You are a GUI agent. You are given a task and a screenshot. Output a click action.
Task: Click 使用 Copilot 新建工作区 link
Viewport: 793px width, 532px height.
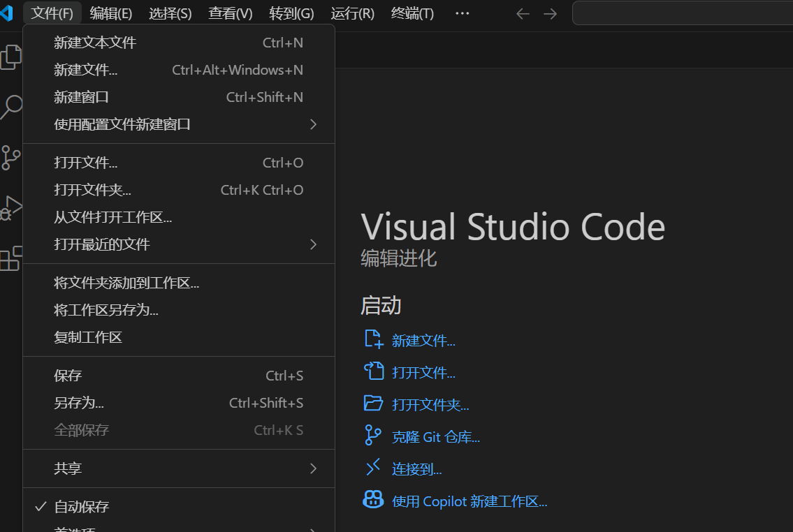(469, 501)
